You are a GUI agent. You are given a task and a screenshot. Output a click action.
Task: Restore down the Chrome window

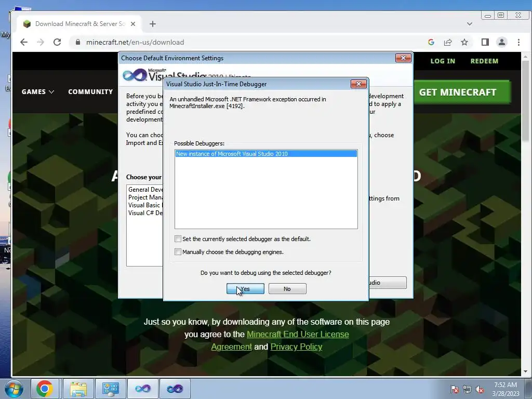click(x=501, y=15)
